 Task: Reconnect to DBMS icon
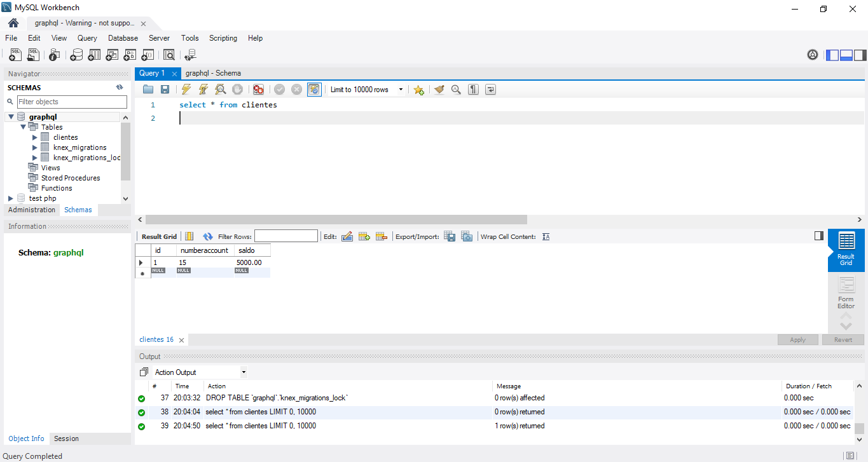[190, 55]
